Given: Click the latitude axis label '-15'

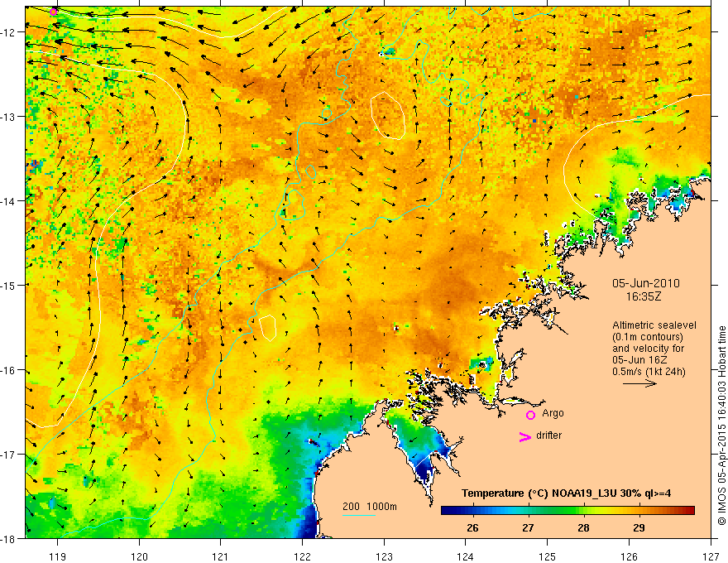Looking at the screenshot, I should point(8,285).
